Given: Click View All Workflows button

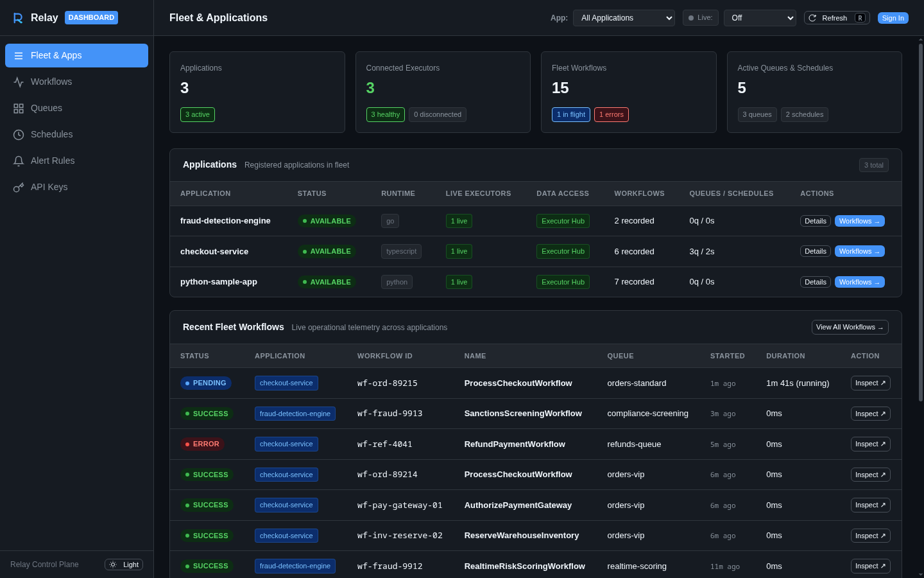Looking at the screenshot, I should pos(850,327).
